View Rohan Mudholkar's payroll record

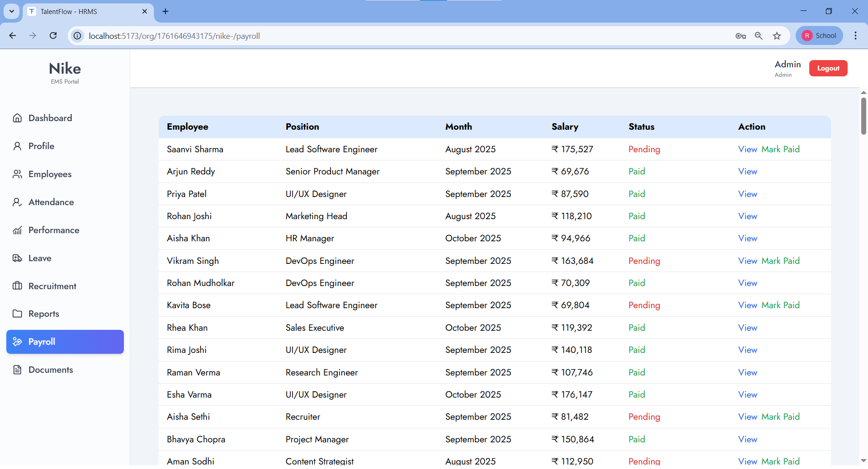(748, 283)
